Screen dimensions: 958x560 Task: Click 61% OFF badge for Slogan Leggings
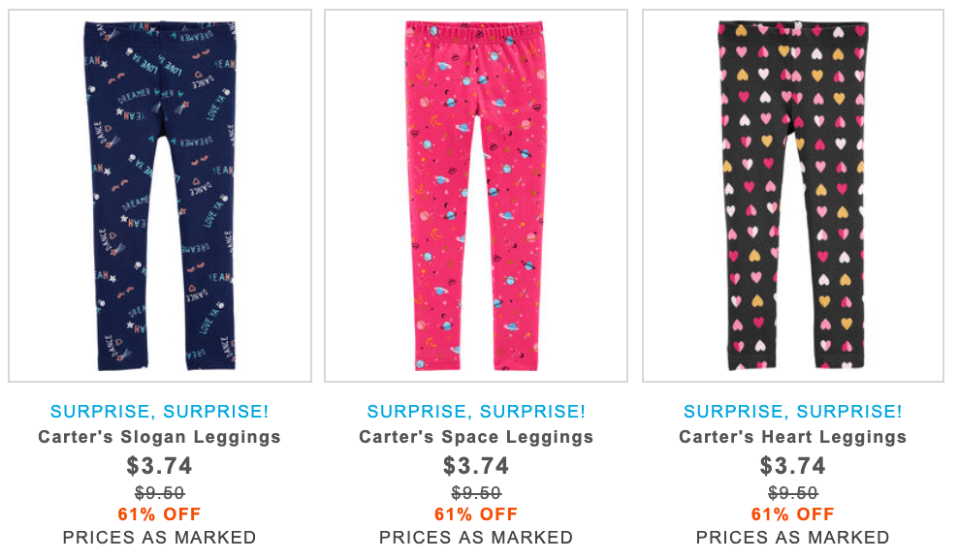[159, 514]
